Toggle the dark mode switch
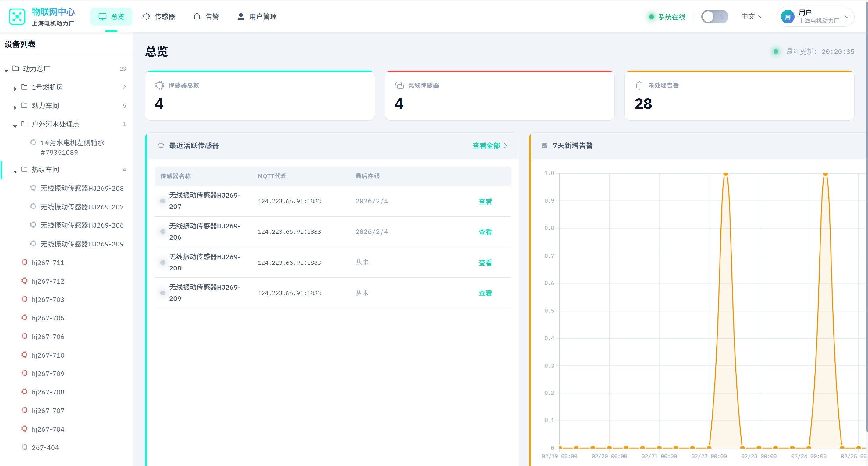Viewport: 868px width, 466px height. point(714,16)
